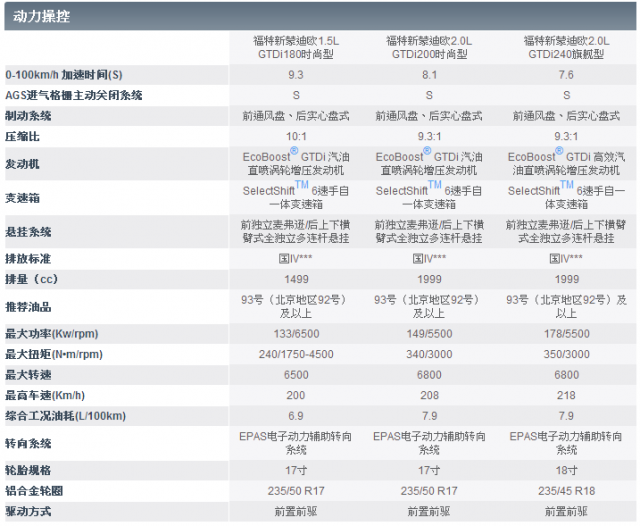Click row label 转向系统

[28, 443]
